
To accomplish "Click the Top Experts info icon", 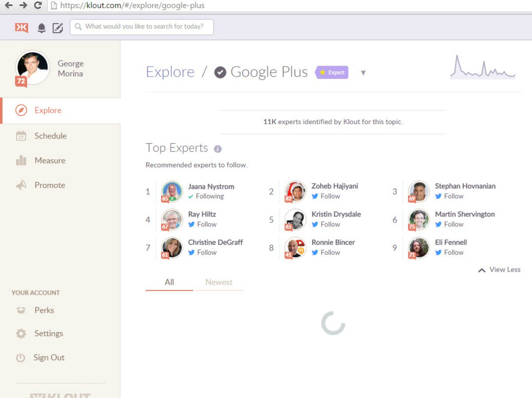I will coord(218,149).
